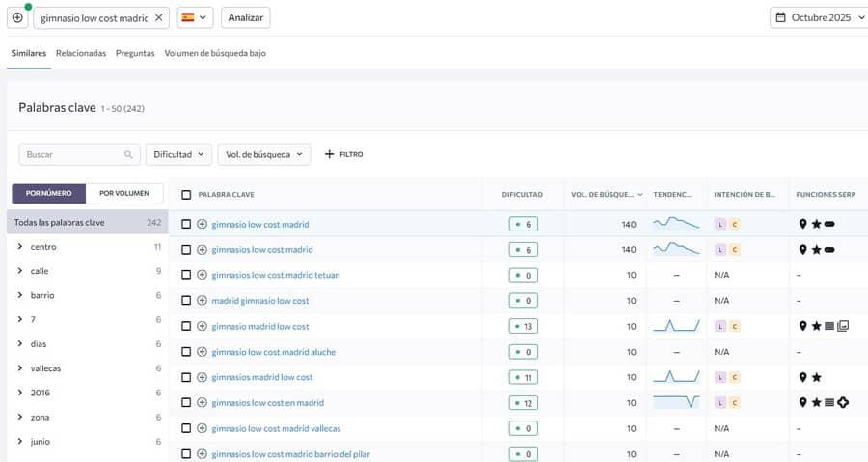Check the select-all Palabra Clave checkbox
This screenshot has width=868, height=462.
[x=186, y=194]
